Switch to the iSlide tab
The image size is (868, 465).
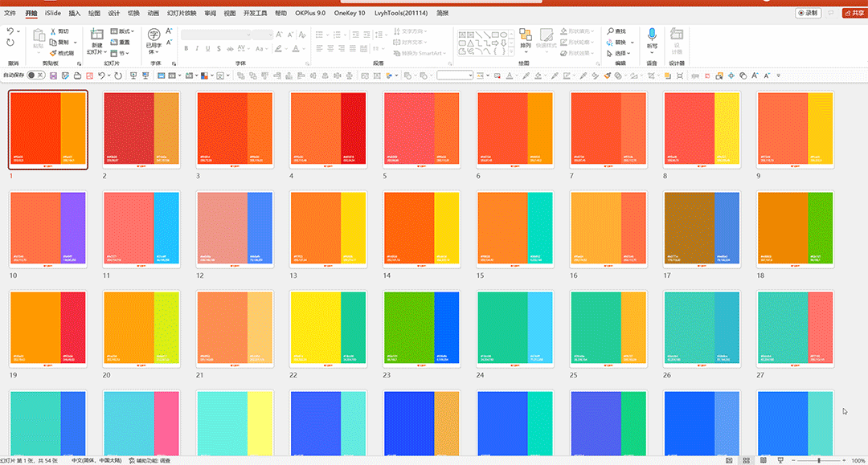pos(52,13)
